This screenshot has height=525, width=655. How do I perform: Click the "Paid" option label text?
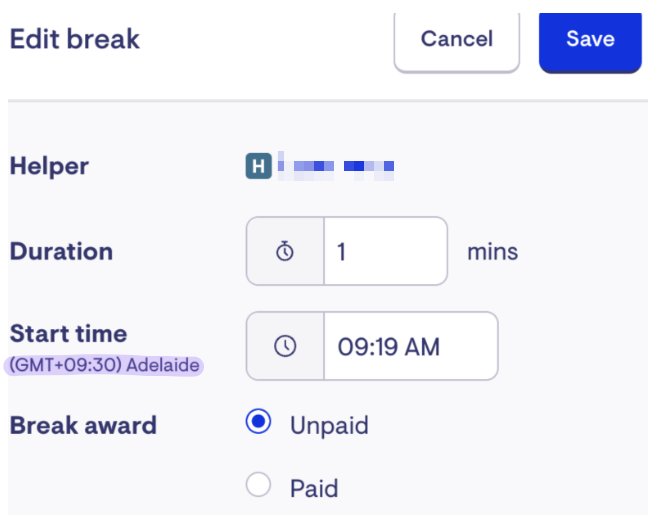(314, 488)
